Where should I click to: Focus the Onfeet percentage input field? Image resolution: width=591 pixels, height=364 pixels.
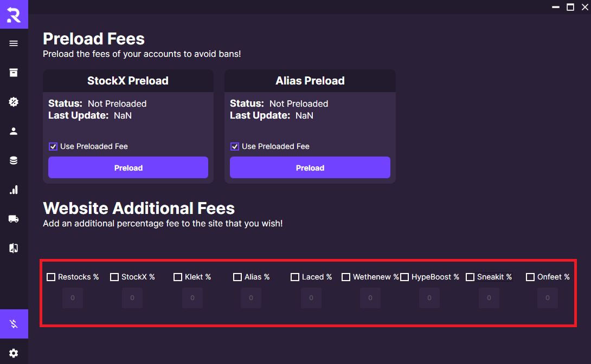tap(547, 298)
